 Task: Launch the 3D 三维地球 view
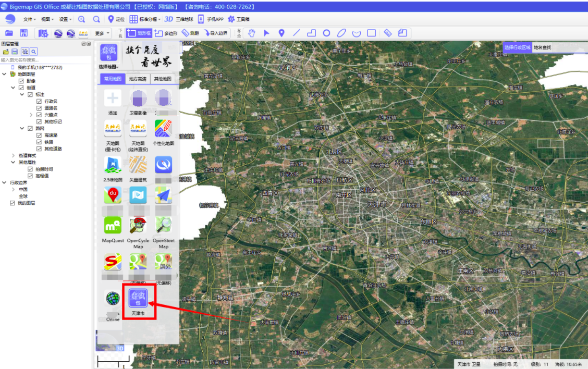(179, 19)
